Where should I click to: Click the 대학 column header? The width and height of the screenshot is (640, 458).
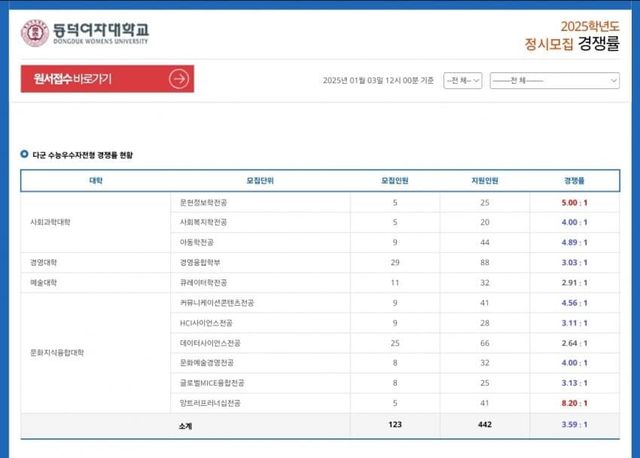pos(96,181)
